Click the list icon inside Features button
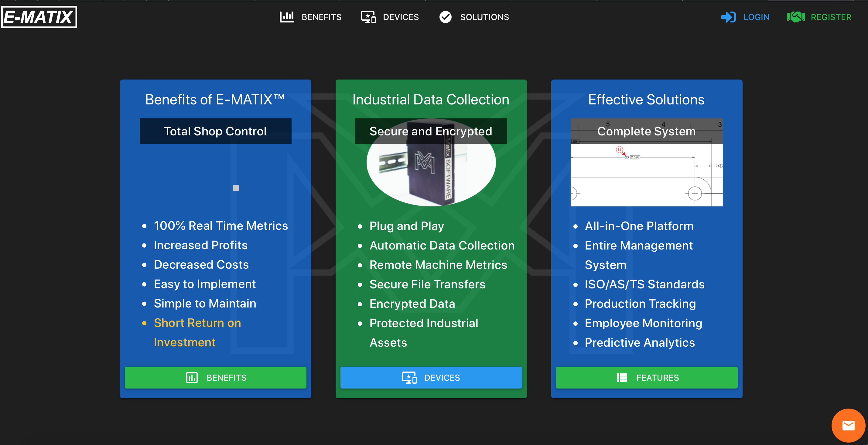This screenshot has width=868, height=445. click(x=622, y=378)
